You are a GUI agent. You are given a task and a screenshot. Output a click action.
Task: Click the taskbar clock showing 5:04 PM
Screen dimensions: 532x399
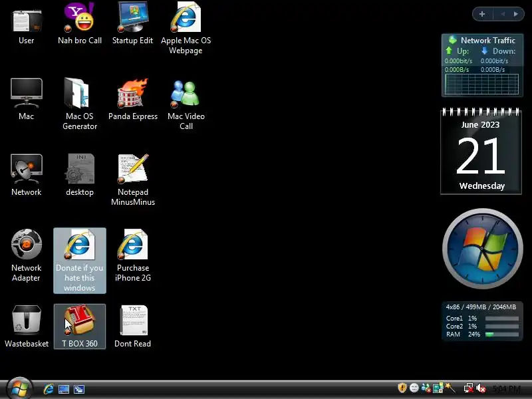pos(506,389)
